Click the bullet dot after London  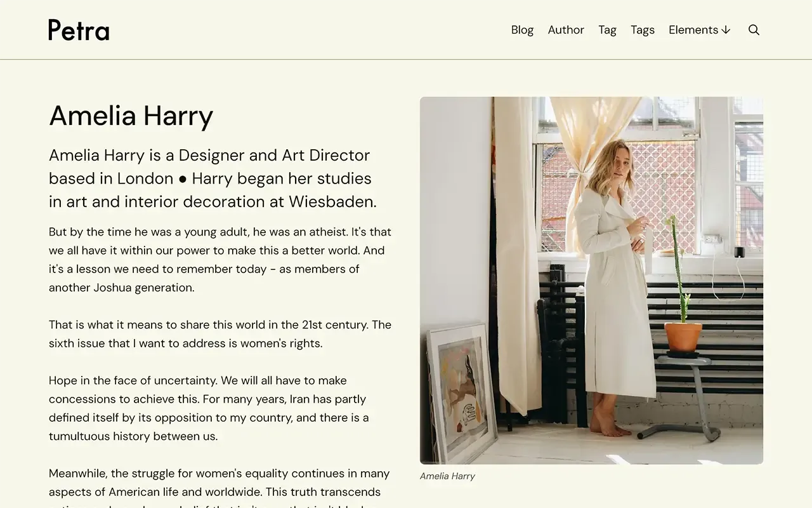(183, 179)
